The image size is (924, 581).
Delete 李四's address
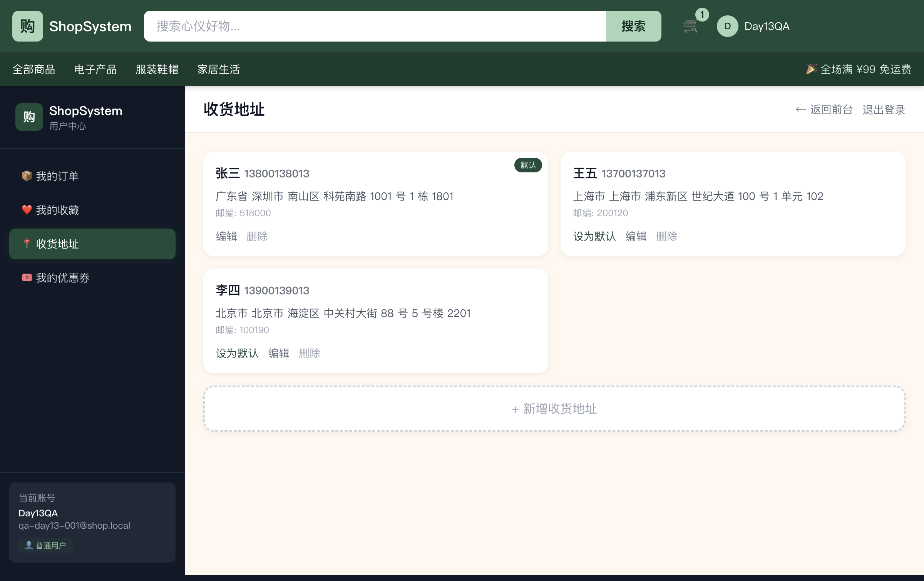pos(310,353)
